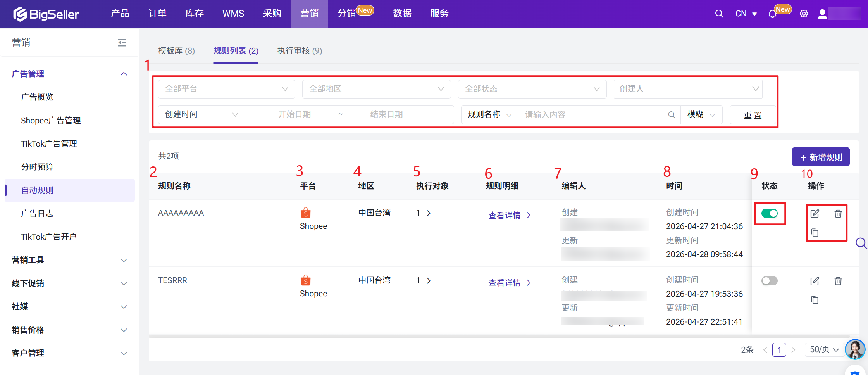Click the 新增规则 button
The image size is (868, 375).
click(820, 157)
